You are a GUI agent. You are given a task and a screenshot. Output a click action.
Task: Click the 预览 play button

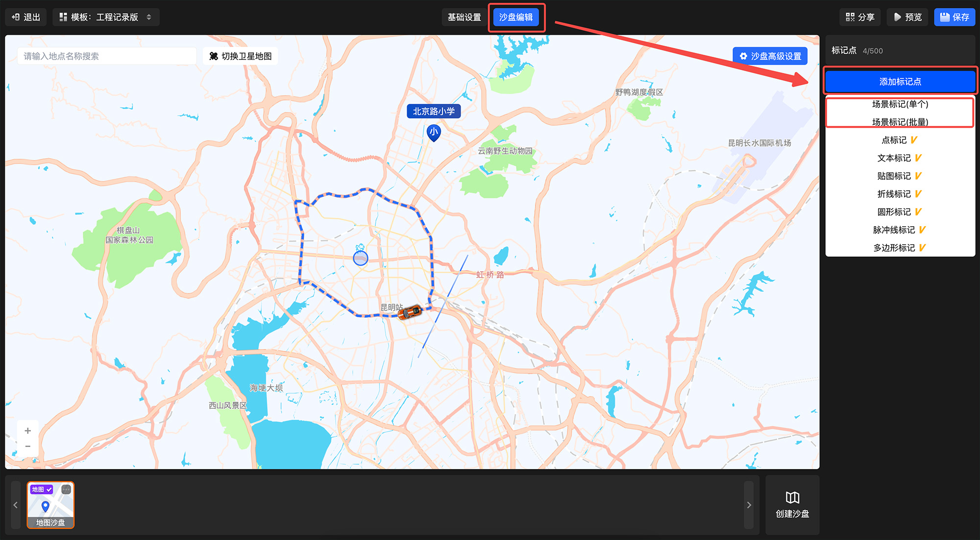pos(907,17)
